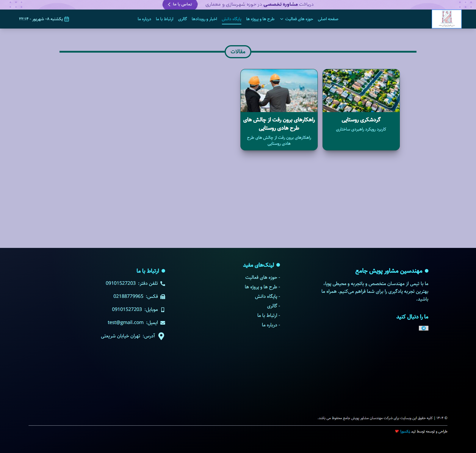The width and height of the screenshot is (476, 453).
Task: Click the address تهران خیابان شریعتی
Action: pos(120,336)
